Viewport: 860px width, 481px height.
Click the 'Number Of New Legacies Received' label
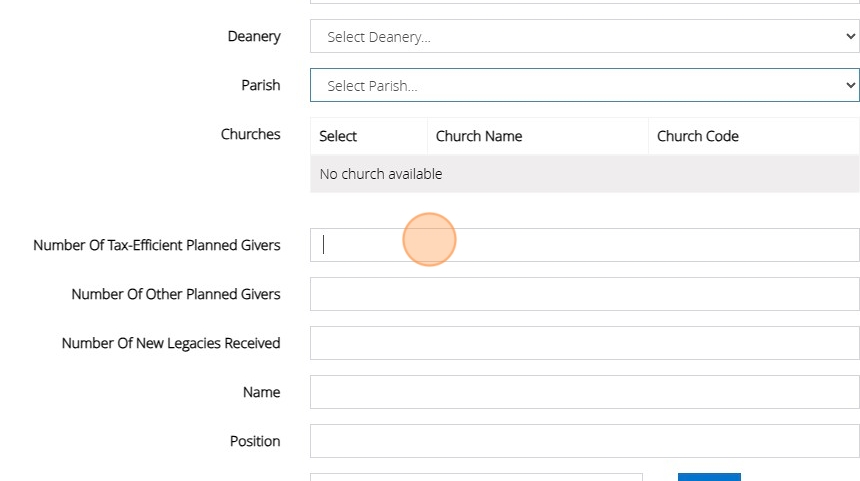click(x=171, y=343)
